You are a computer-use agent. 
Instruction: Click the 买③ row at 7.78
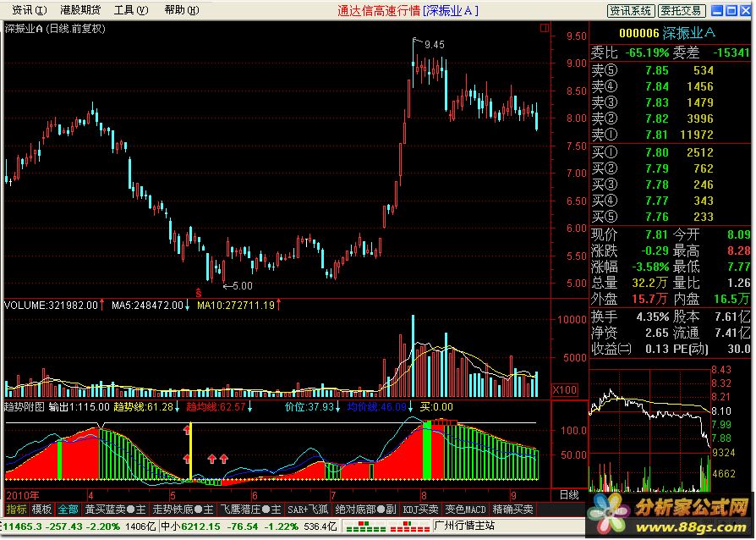click(671, 185)
